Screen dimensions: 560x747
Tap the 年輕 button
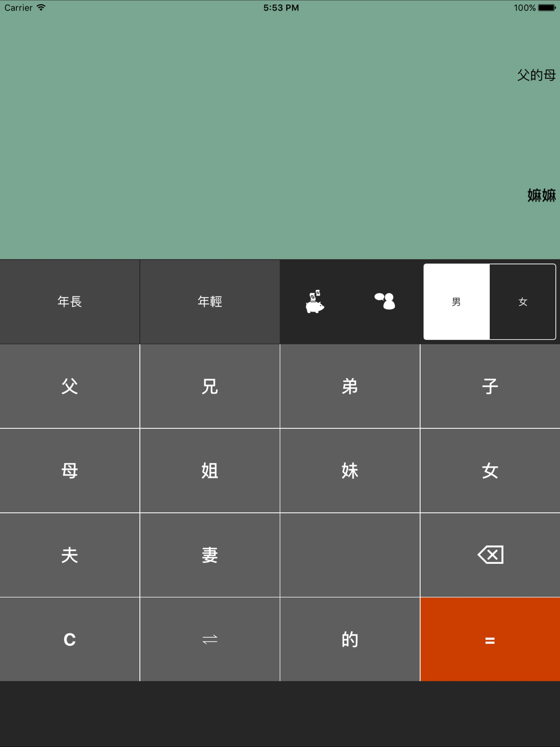[210, 302]
